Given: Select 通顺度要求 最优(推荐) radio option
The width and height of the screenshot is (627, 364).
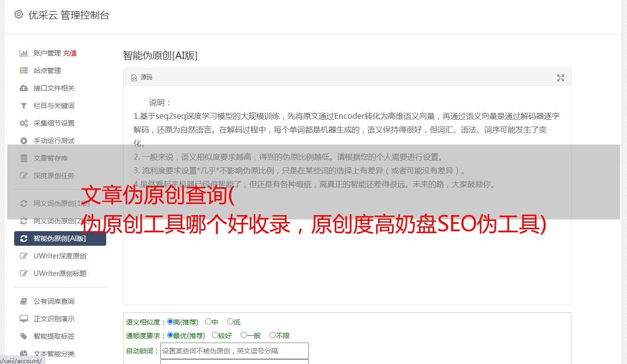Looking at the screenshot, I should (x=170, y=335).
